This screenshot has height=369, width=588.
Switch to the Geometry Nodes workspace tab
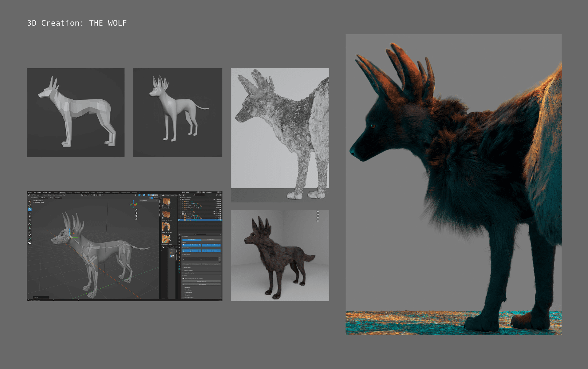126,193
